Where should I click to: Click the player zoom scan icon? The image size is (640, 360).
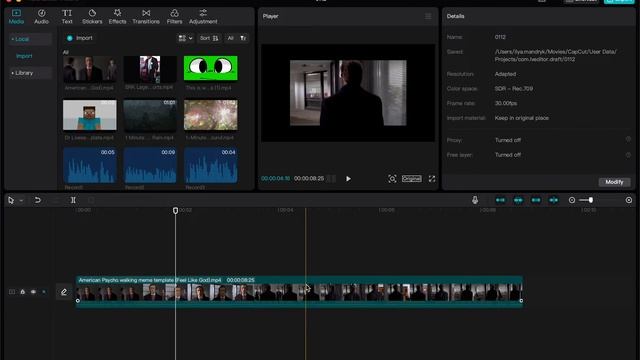(x=392, y=179)
